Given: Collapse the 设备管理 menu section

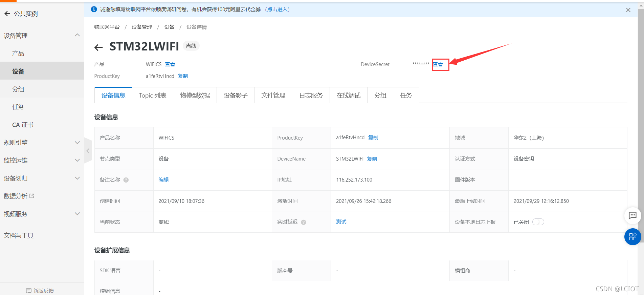Looking at the screenshot, I should tap(77, 35).
